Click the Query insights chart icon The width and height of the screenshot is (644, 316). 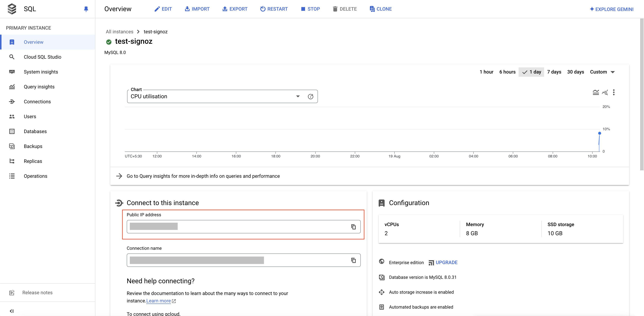click(12, 87)
